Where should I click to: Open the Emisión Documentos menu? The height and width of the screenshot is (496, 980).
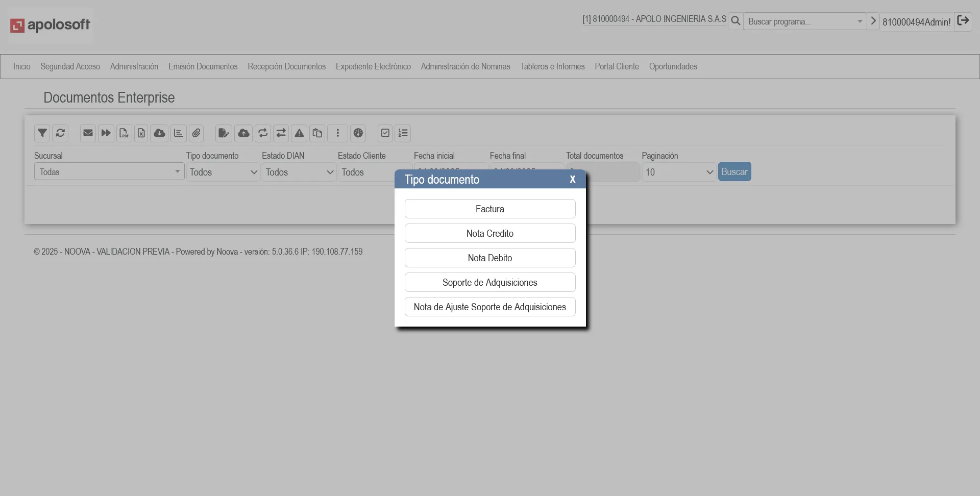coord(203,66)
